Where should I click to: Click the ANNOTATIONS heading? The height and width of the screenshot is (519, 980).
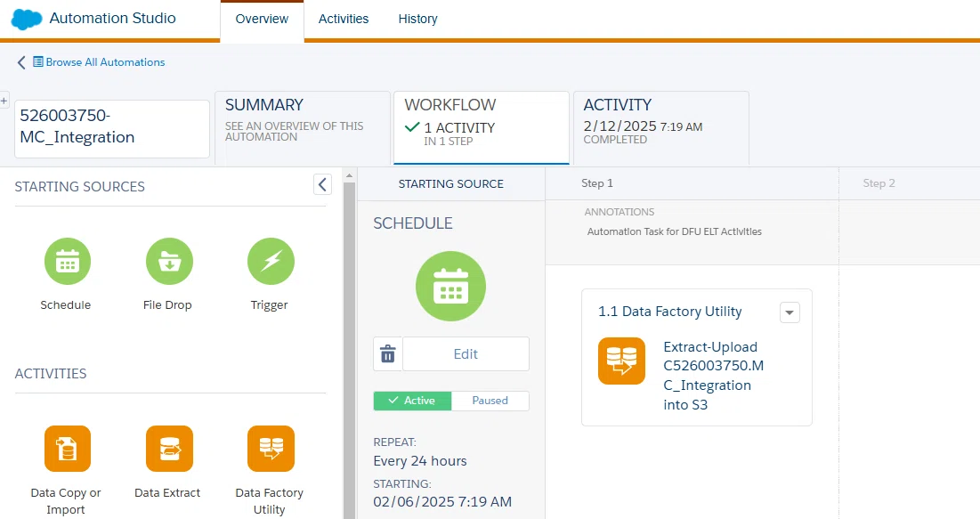coord(620,212)
